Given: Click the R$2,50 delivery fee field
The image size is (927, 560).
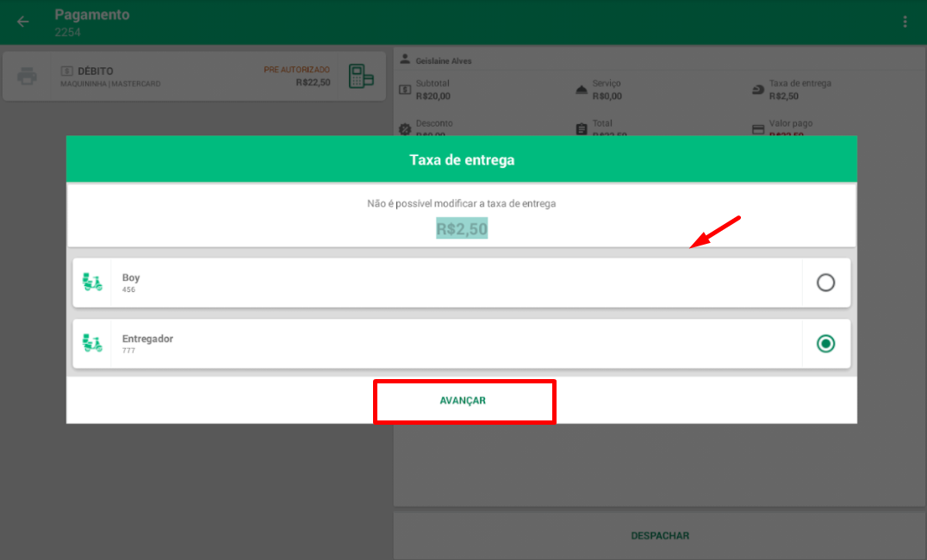Looking at the screenshot, I should coord(462,229).
